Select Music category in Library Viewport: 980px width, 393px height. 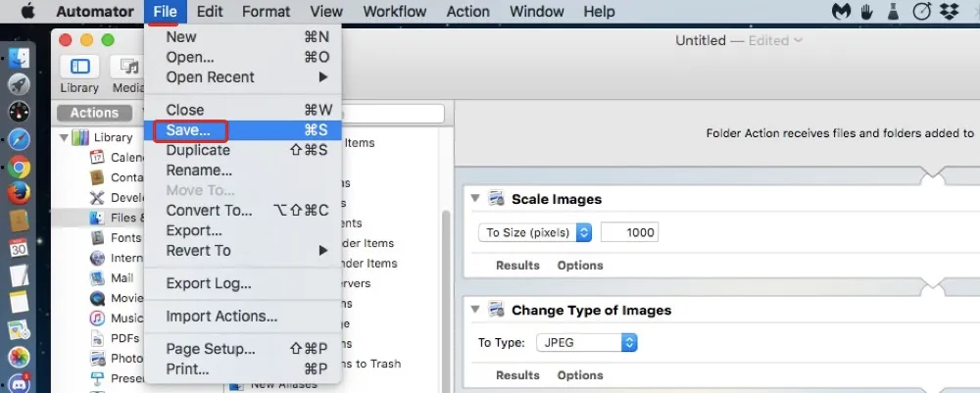[x=117, y=318]
